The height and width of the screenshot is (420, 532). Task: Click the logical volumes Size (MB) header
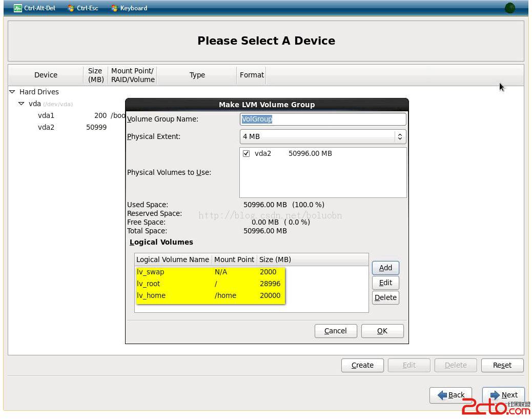(x=275, y=259)
